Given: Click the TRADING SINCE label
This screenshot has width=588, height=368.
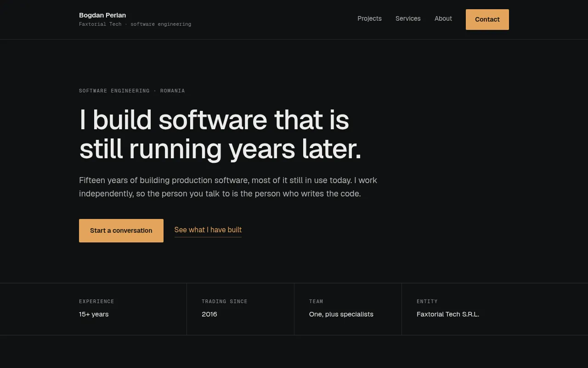Looking at the screenshot, I should 225,302.
